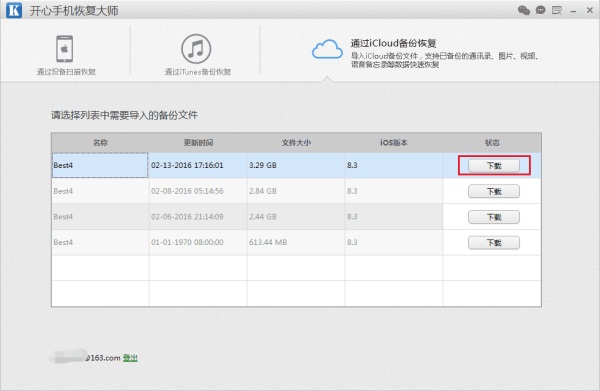Viewport: 600px width, 391px height.
Task: Click the 163.com account email text
Action: 103,358
